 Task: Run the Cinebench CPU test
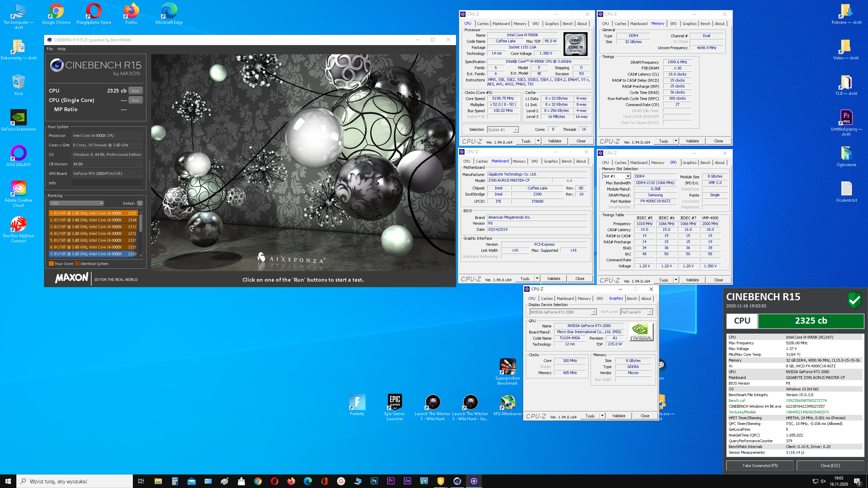point(136,91)
